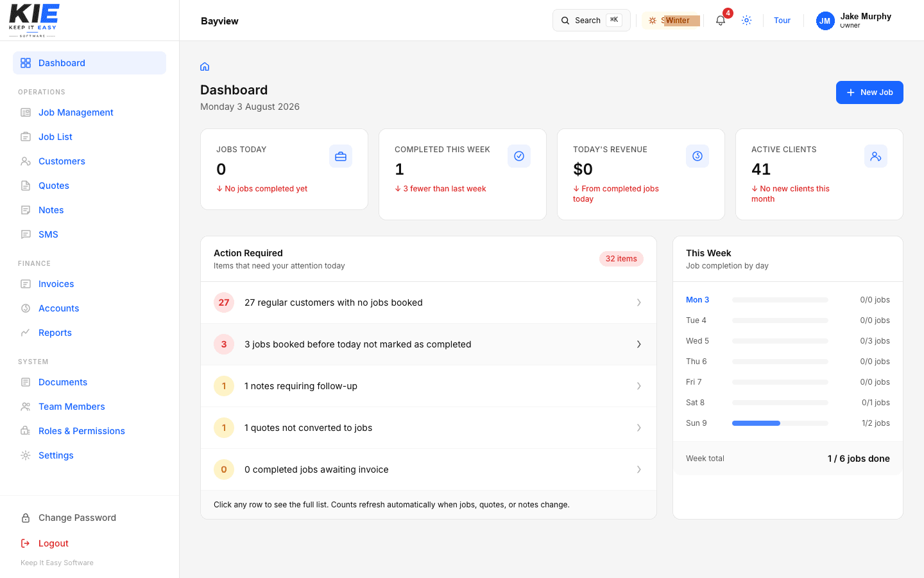Click the Quotes document icon
Image resolution: width=924 pixels, height=578 pixels.
(x=26, y=186)
